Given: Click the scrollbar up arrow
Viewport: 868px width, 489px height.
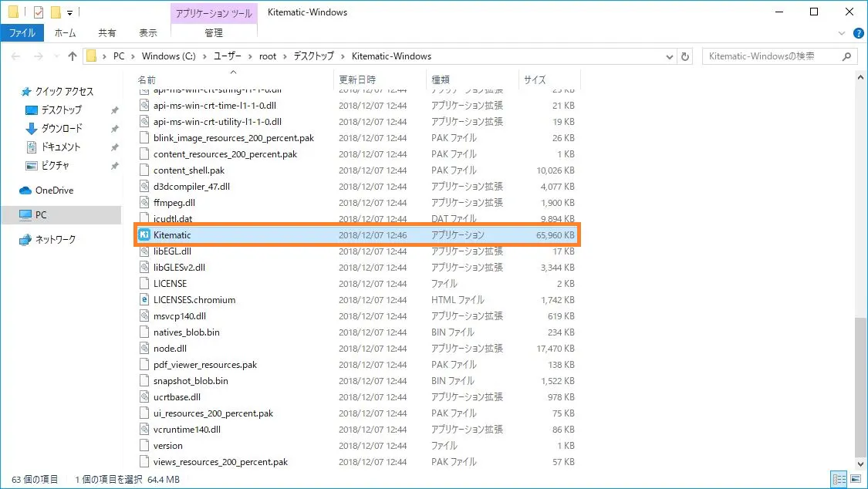Looking at the screenshot, I should point(860,78).
